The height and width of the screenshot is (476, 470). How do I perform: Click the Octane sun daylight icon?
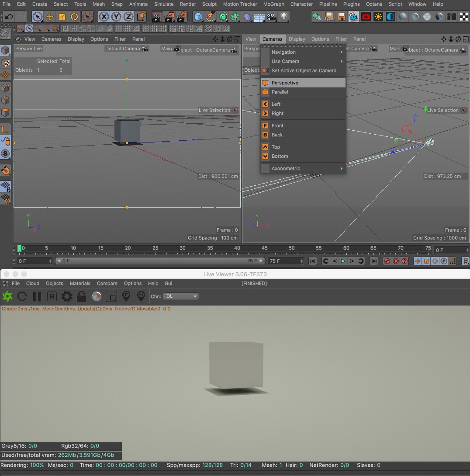[x=378, y=17]
